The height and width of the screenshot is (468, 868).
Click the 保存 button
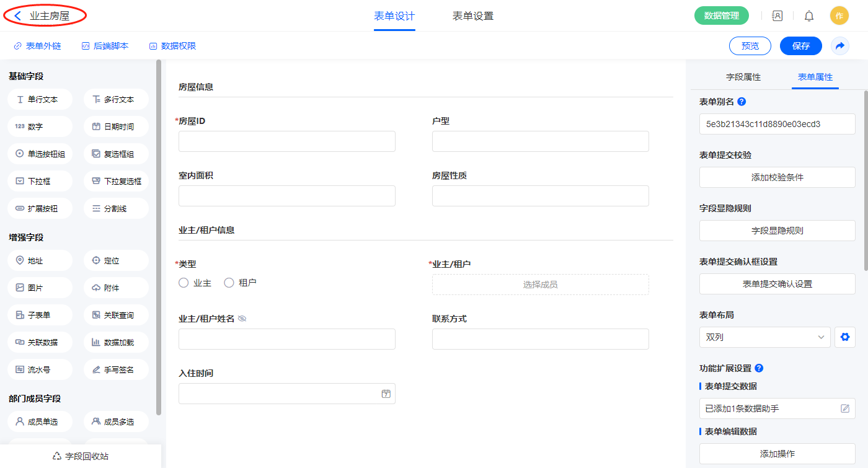(x=800, y=46)
